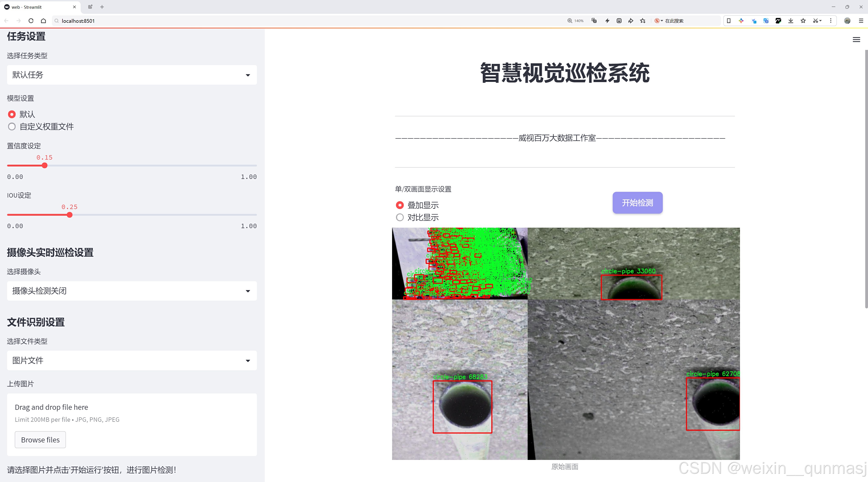Open the 摄像头检测关闭 camera dropdown
This screenshot has height=482, width=868.
coord(132,291)
